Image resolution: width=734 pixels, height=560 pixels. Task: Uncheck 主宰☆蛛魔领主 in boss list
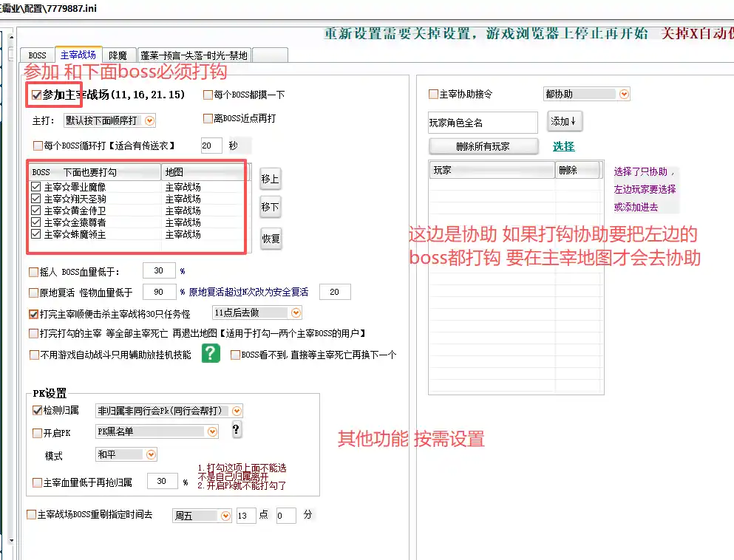pos(36,234)
